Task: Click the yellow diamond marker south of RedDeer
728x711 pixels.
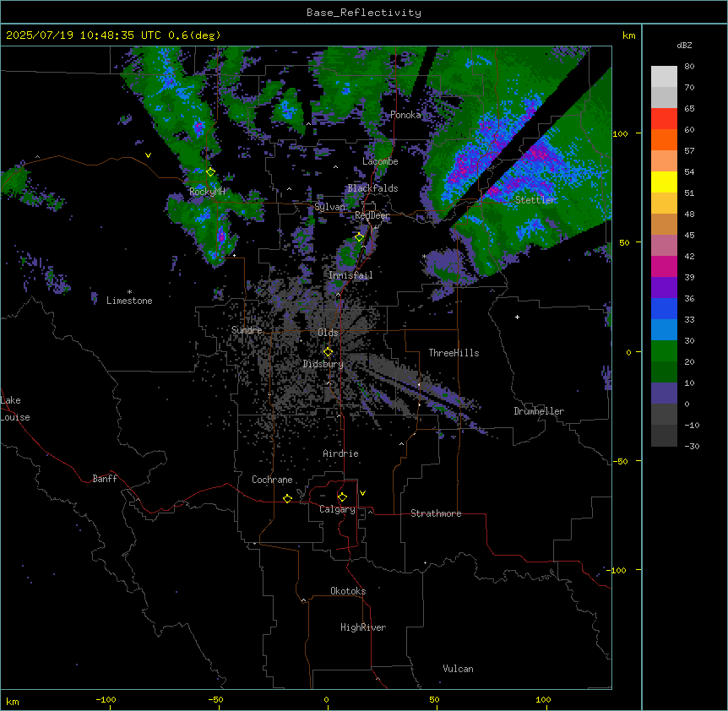Action: click(x=360, y=237)
